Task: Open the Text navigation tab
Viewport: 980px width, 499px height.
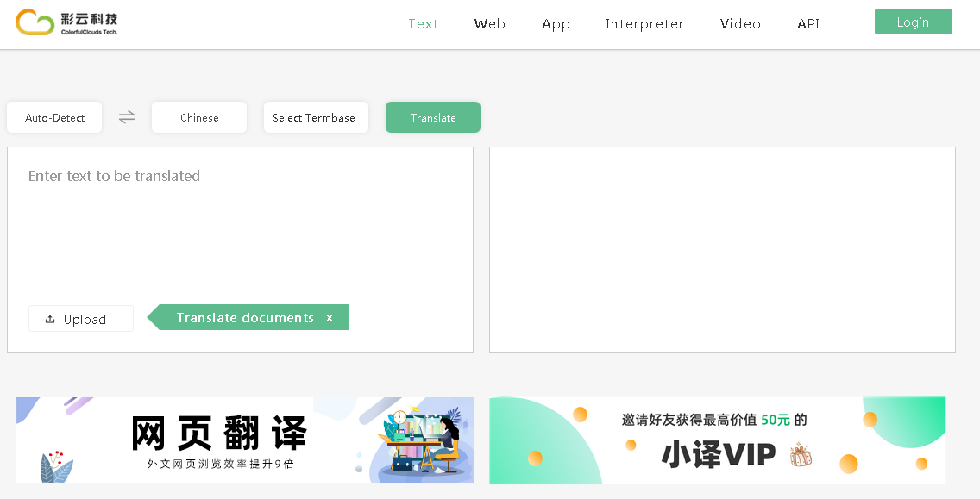Action: [423, 24]
